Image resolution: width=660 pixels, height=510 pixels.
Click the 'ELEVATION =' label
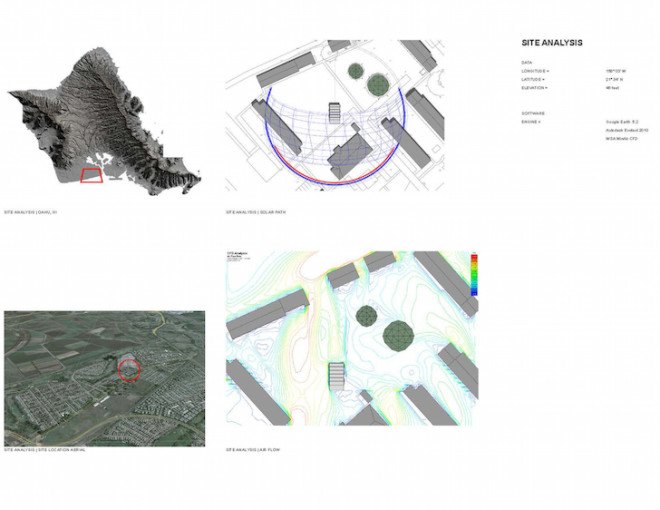point(535,88)
